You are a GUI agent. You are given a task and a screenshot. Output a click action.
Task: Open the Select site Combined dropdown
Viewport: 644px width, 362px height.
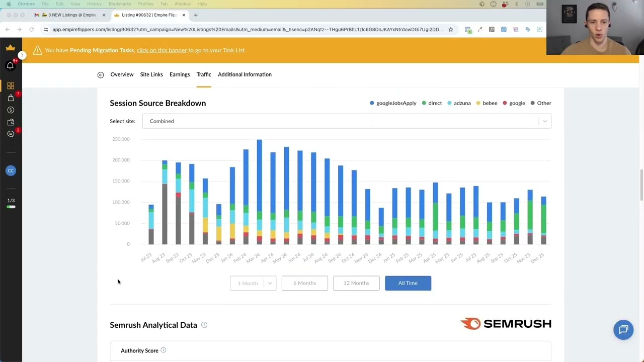pos(347,121)
